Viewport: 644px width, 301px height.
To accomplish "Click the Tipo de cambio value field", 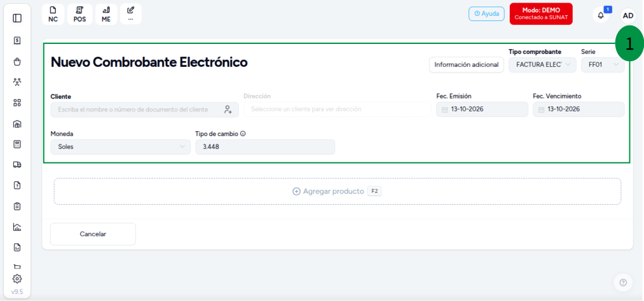I will pos(265,147).
